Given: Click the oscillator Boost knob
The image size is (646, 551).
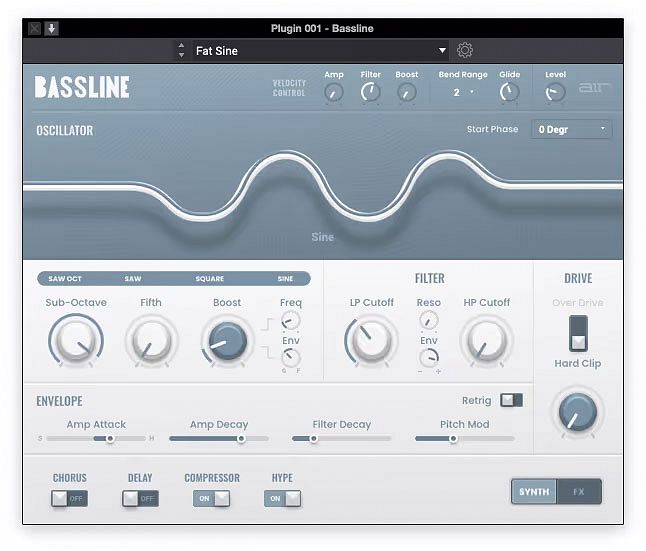Looking at the screenshot, I should [227, 340].
